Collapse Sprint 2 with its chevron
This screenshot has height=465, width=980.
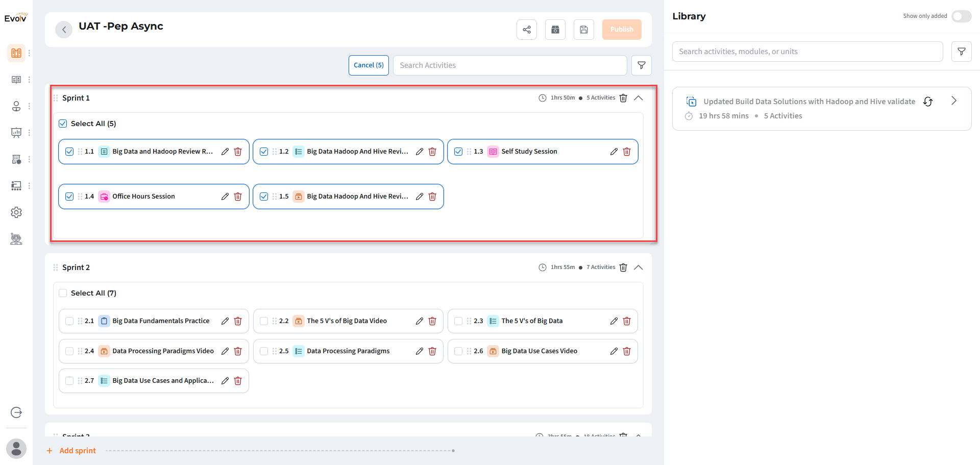pyautogui.click(x=639, y=267)
